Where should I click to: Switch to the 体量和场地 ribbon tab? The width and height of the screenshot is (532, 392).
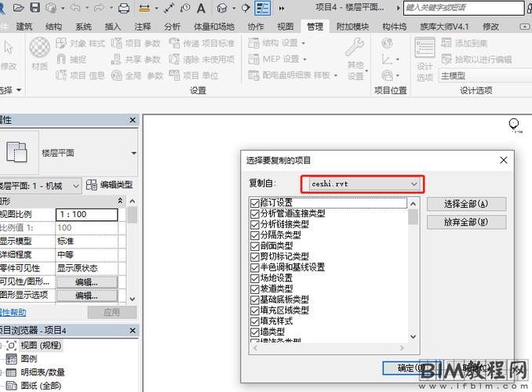214,27
